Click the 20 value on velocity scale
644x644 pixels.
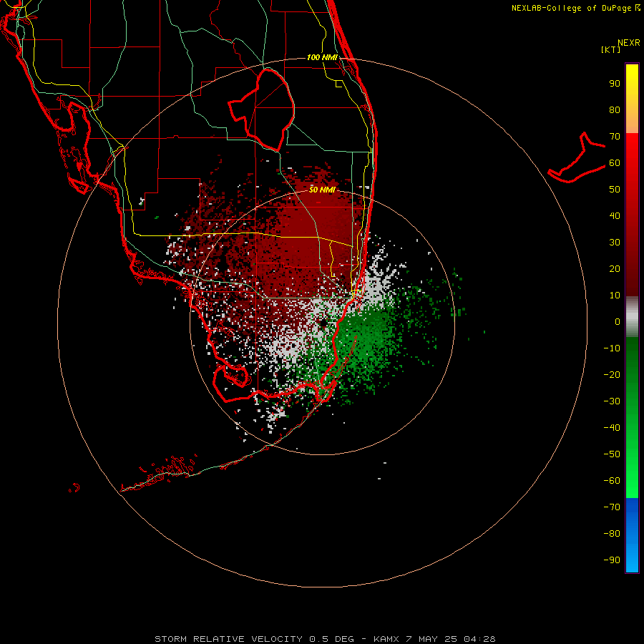[x=615, y=269]
